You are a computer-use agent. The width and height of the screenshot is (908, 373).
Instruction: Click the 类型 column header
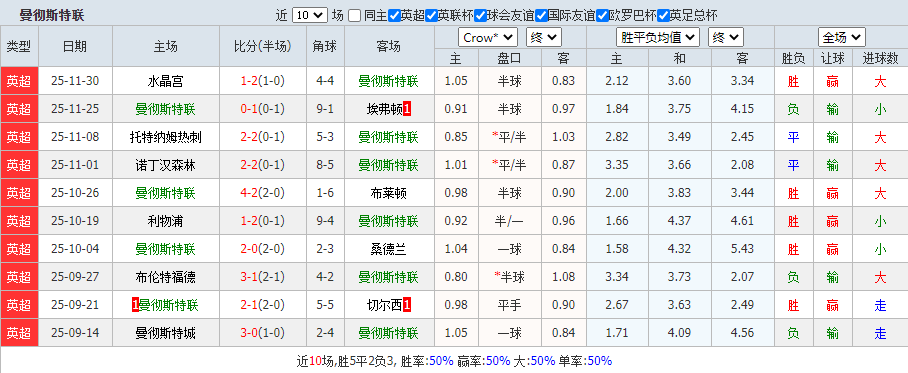(19, 46)
